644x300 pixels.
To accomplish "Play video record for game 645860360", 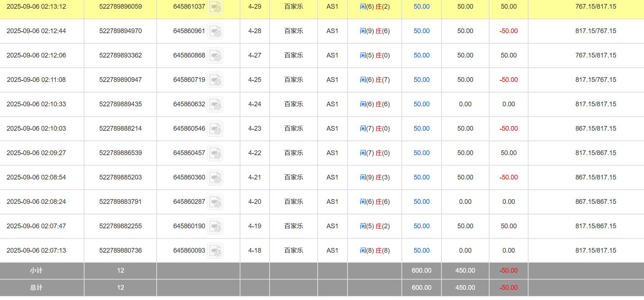I will click(215, 178).
